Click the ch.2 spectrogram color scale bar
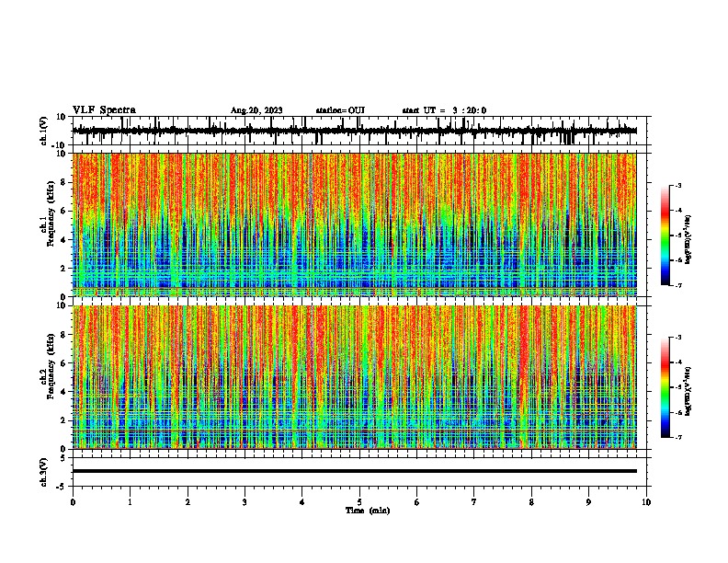 665,387
